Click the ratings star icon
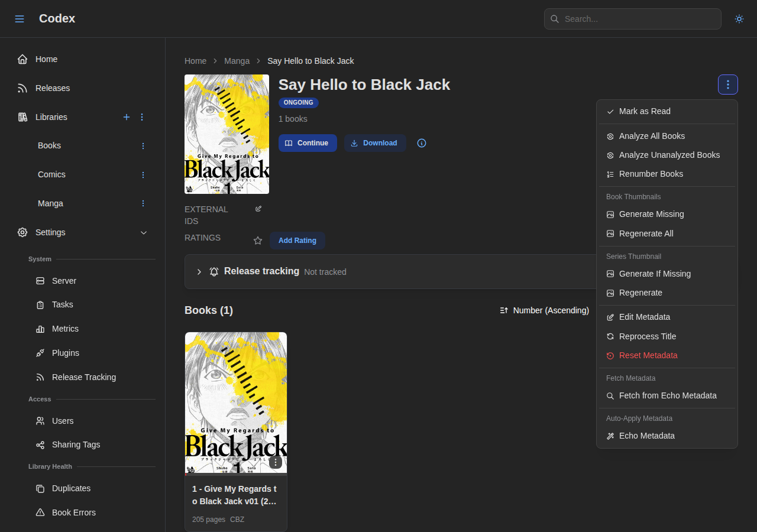The image size is (757, 532). (x=258, y=241)
